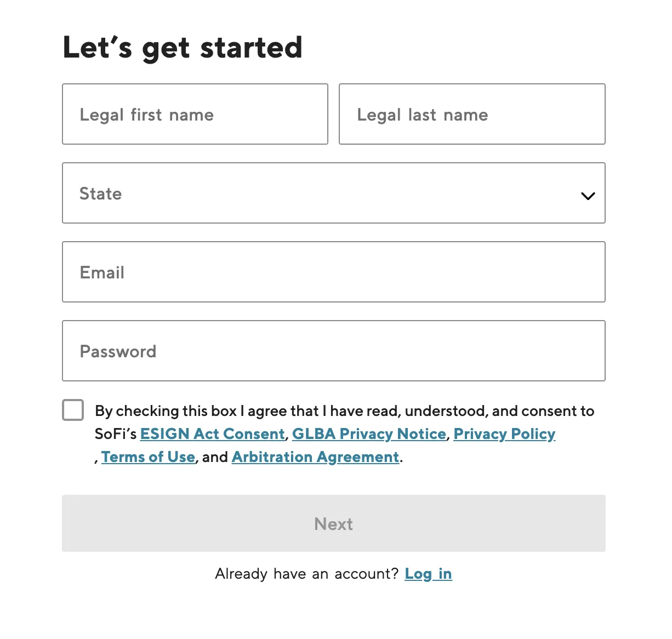This screenshot has height=639, width=672.
Task: Select the 'Already have an account?' text
Action: [x=307, y=574]
